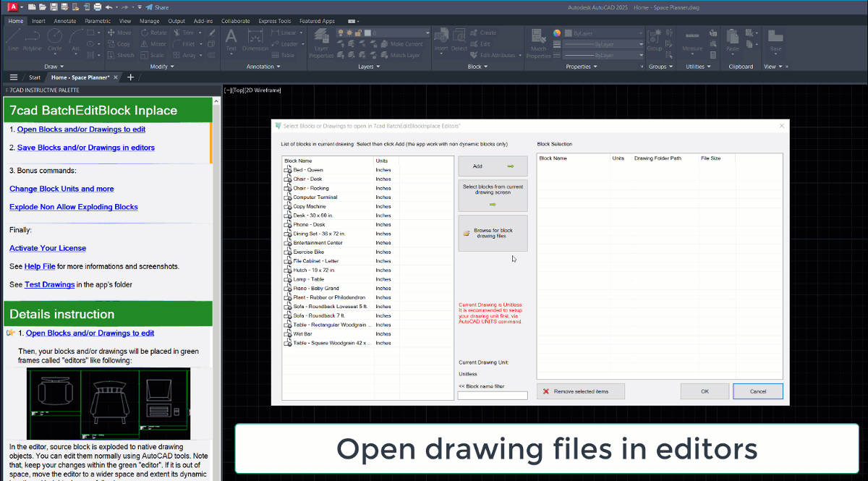Viewport: 868px width, 481px height.
Task: Click the Add button in dialog
Action: [x=493, y=166]
